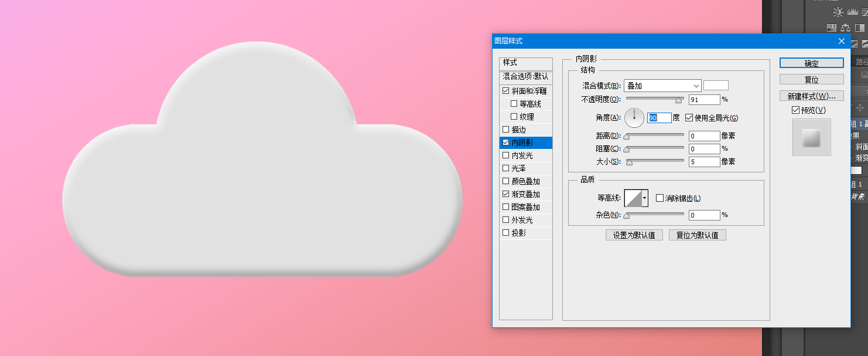Select the 背景 layer in Layers panel

(859, 196)
